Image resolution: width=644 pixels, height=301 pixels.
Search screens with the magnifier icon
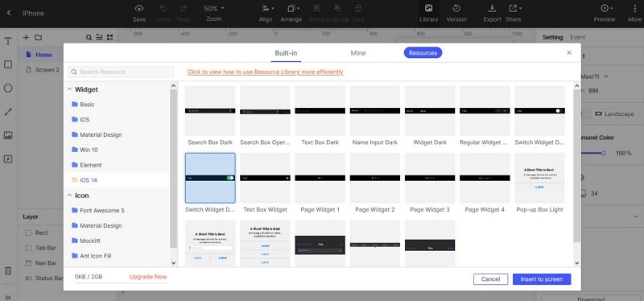click(x=89, y=37)
